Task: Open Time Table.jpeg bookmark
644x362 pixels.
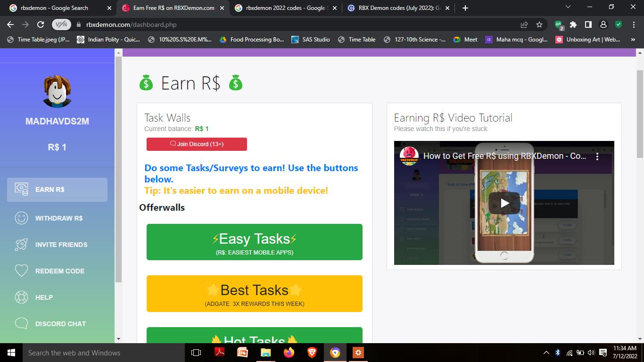Action: (x=38, y=40)
